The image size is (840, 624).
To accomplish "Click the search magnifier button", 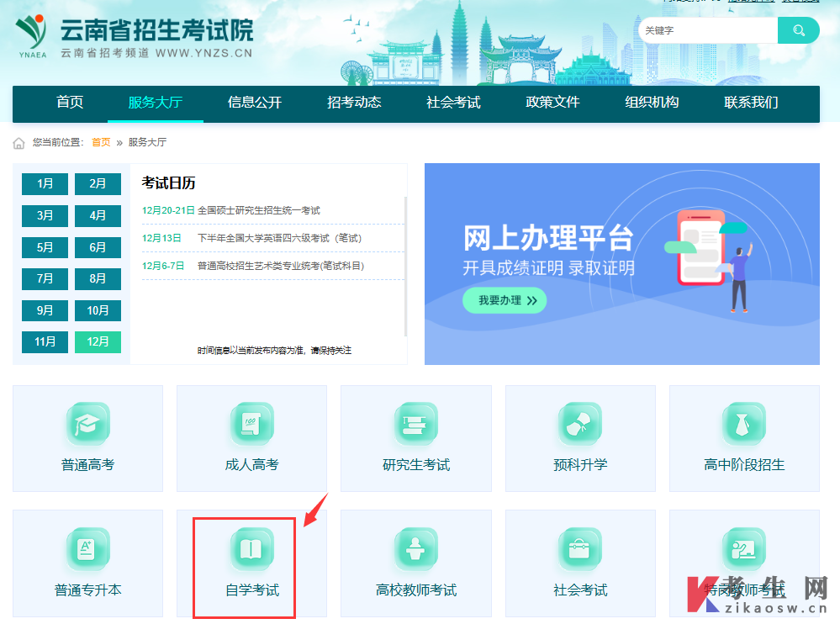I will coord(798,30).
